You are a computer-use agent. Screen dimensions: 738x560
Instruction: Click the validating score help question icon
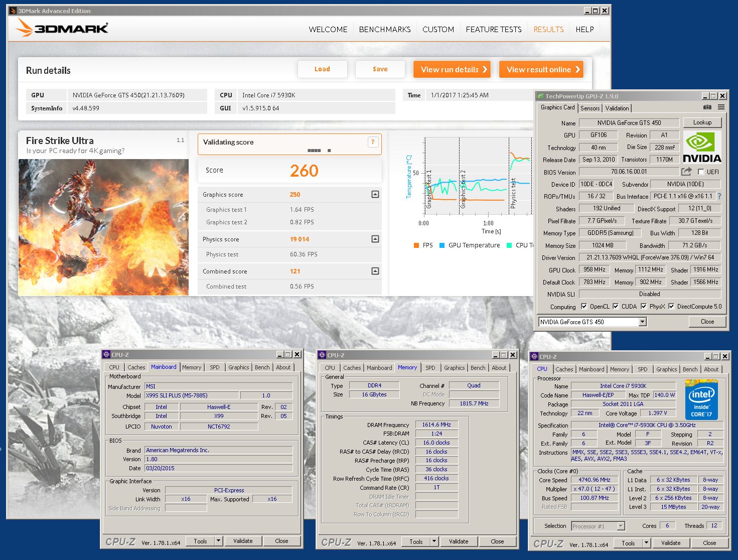point(373,142)
